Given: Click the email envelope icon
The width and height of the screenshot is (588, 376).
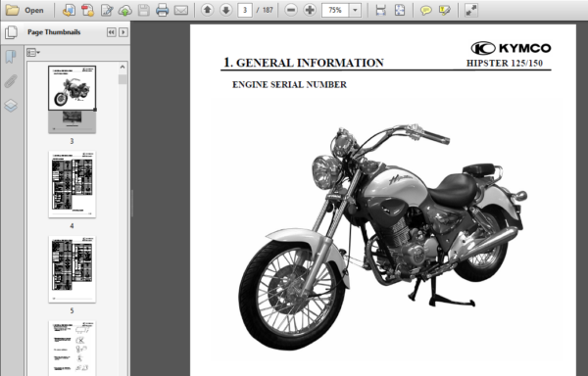Looking at the screenshot, I should pos(180,10).
